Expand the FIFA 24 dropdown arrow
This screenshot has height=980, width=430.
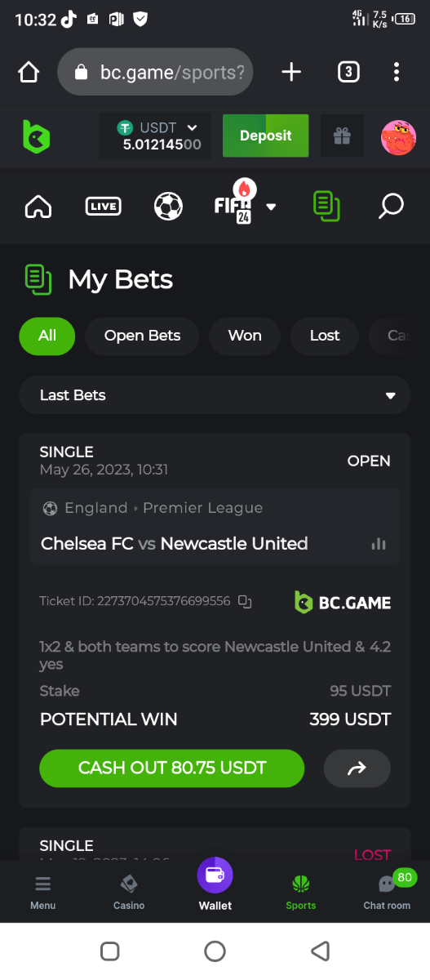coord(271,207)
